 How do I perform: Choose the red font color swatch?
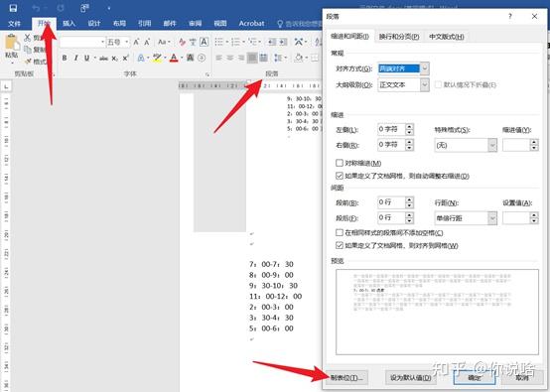[174, 58]
